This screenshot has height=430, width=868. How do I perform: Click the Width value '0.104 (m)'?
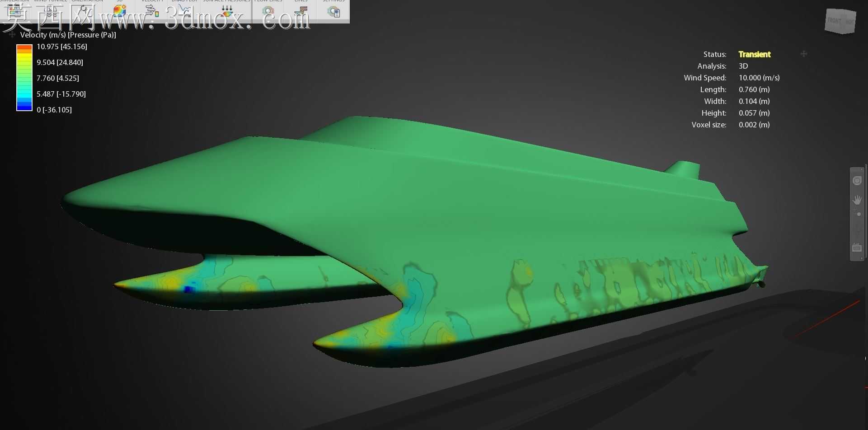coord(754,101)
